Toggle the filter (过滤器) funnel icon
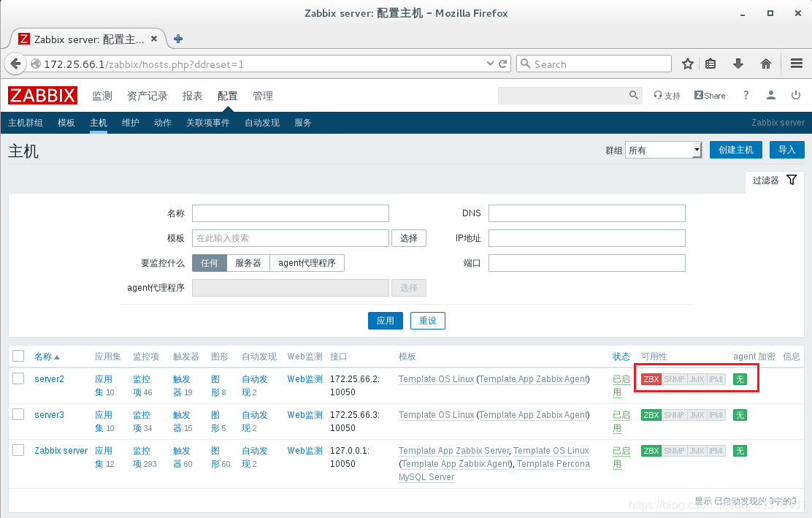The height and width of the screenshot is (518, 812). point(792,180)
